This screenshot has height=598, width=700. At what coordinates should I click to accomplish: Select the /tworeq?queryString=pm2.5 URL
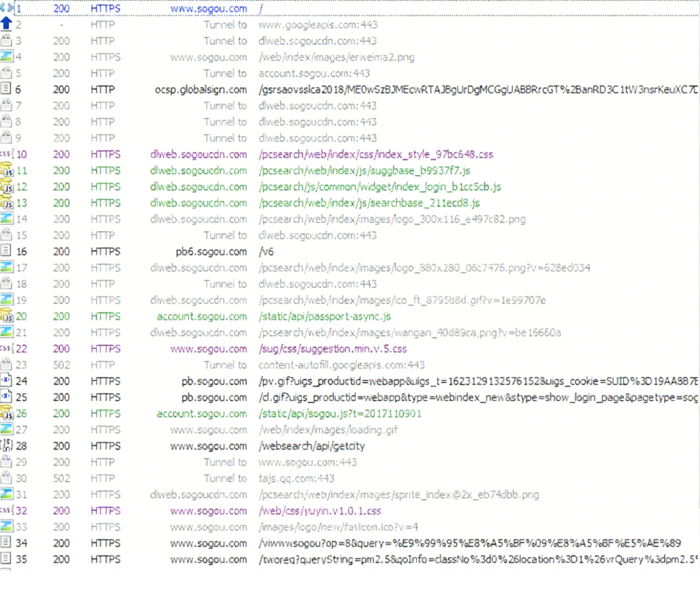click(x=478, y=559)
